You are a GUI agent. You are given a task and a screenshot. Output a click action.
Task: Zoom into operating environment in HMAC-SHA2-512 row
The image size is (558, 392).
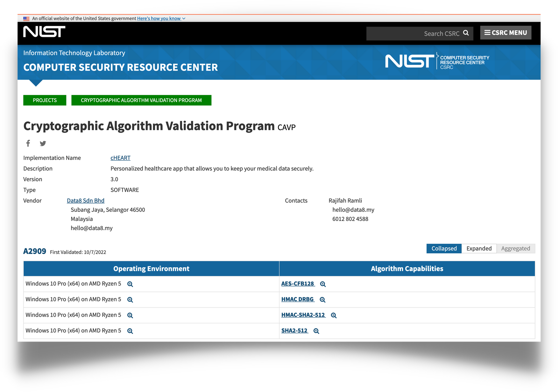pos(130,315)
